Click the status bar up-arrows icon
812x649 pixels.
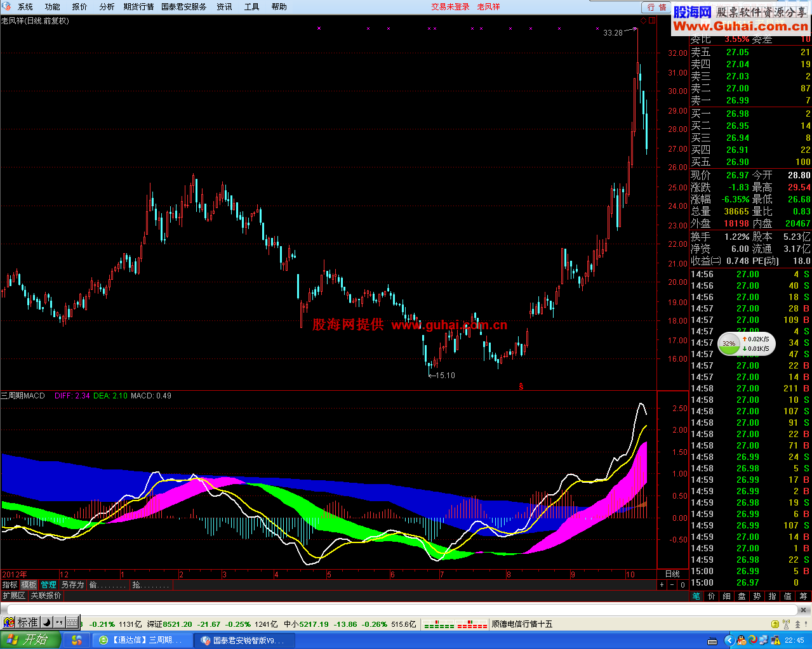(x=798, y=624)
